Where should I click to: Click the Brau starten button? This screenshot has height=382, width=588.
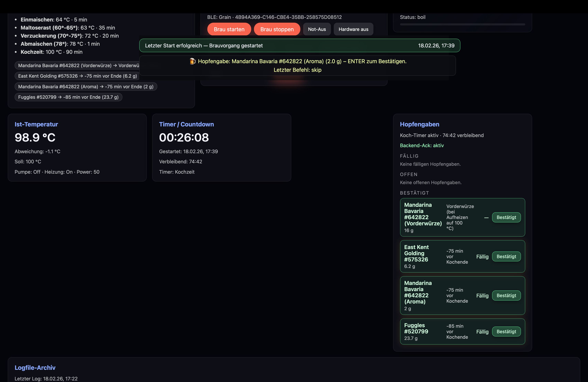point(229,29)
